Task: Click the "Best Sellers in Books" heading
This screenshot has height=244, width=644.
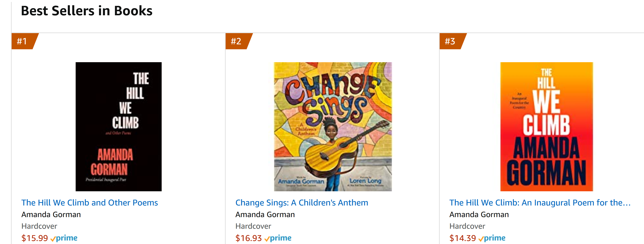Action: (x=86, y=11)
